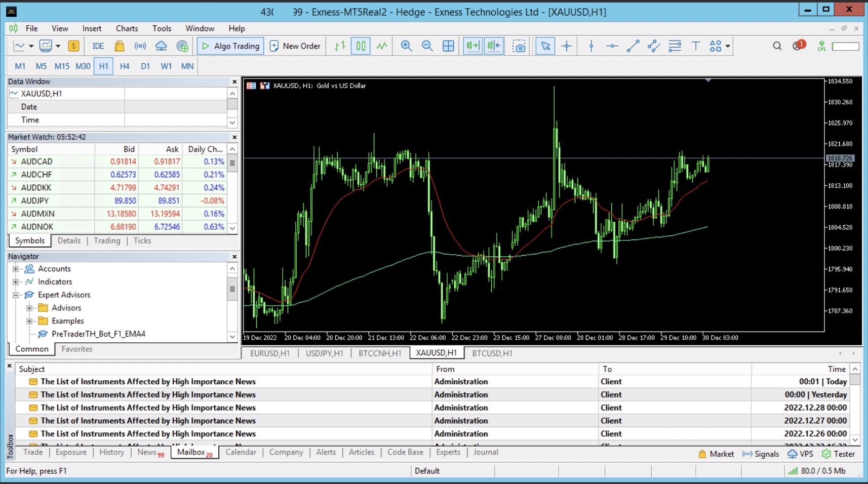The width and height of the screenshot is (868, 484).
Task: Draw an equidistant channel tool
Action: [x=654, y=46]
